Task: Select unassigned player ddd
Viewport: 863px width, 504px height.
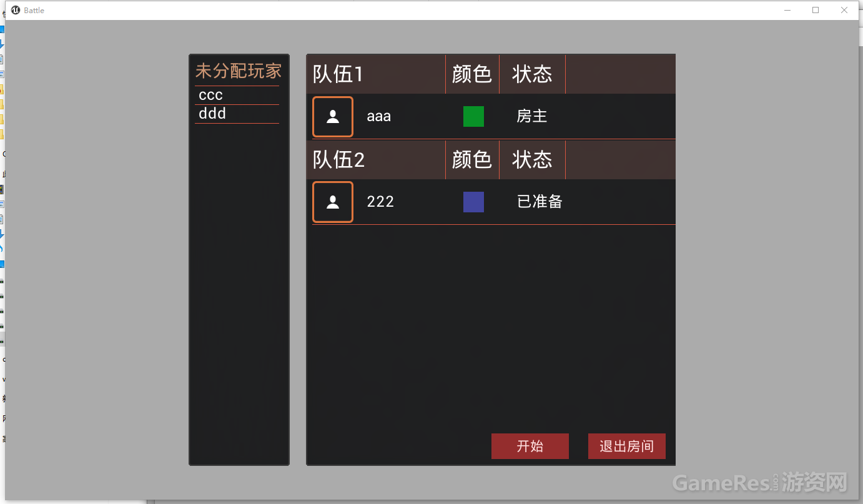Action: 212,114
